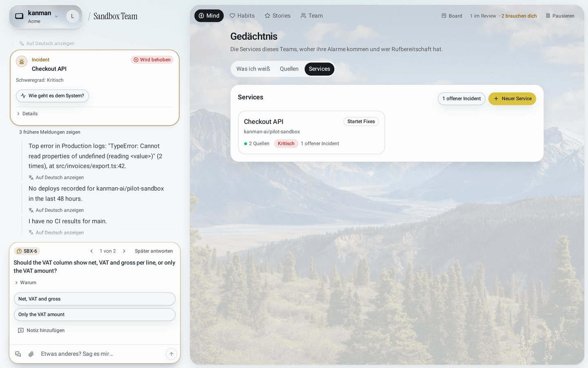This screenshot has height=368, width=588.
Task: Translate 'I have no CI results' message
Action: 56,233
